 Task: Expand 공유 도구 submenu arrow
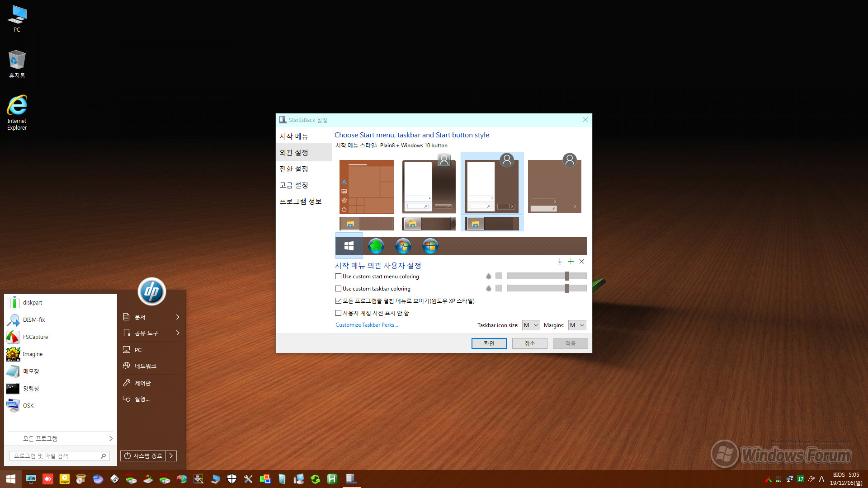click(178, 333)
